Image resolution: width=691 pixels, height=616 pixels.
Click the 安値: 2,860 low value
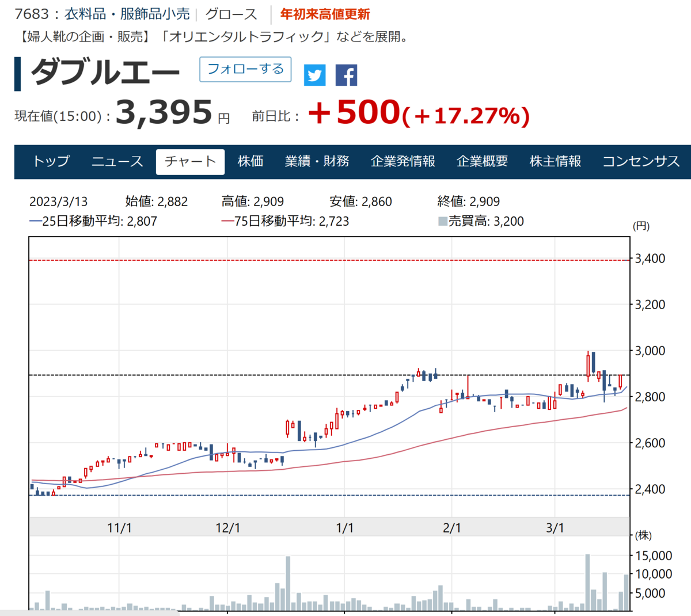360,201
